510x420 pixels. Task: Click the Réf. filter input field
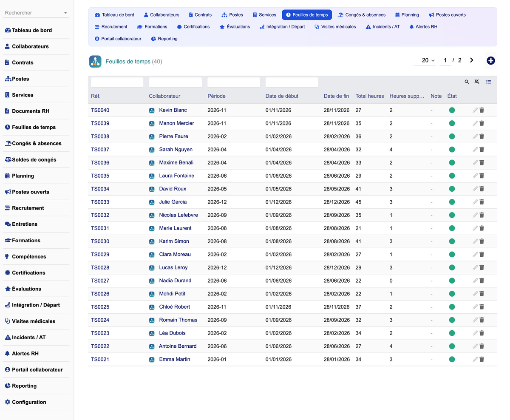(x=117, y=82)
